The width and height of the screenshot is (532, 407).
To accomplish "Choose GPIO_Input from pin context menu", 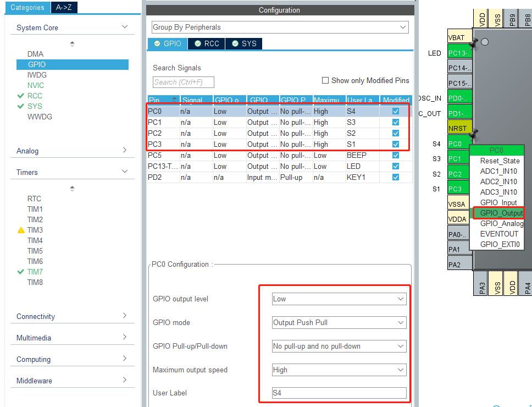I will pyautogui.click(x=498, y=202).
